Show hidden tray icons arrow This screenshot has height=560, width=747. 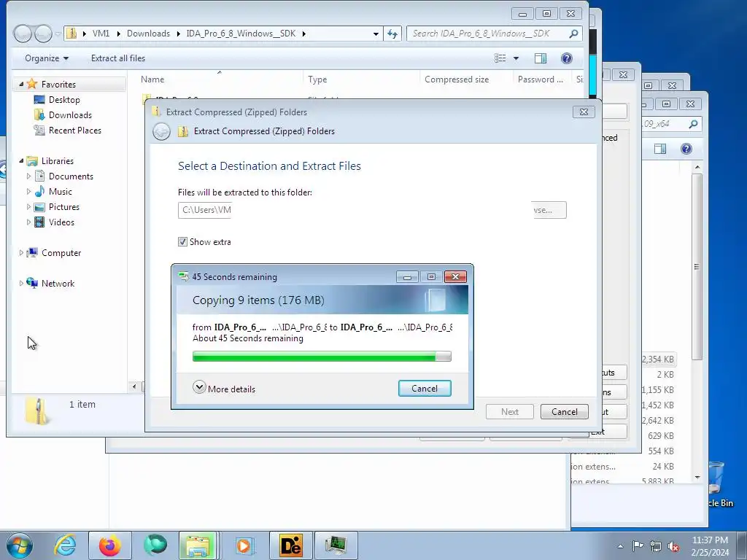tap(620, 546)
